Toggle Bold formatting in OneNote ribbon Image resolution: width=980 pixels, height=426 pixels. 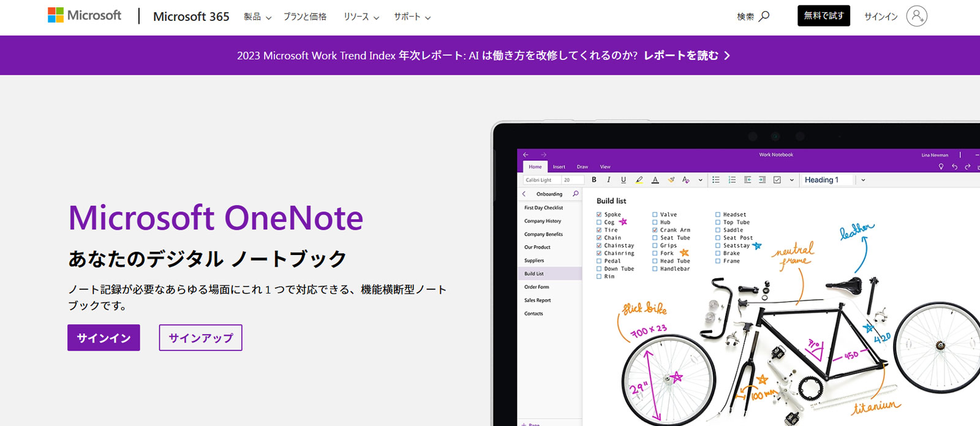(x=594, y=180)
